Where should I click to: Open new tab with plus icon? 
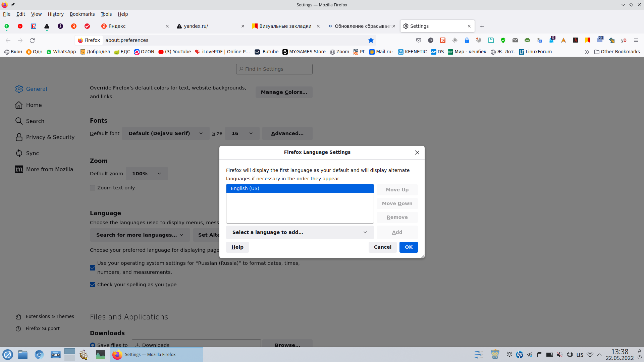(482, 26)
